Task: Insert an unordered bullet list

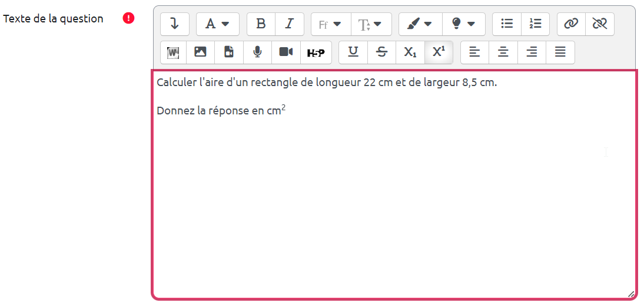Action: [x=506, y=24]
